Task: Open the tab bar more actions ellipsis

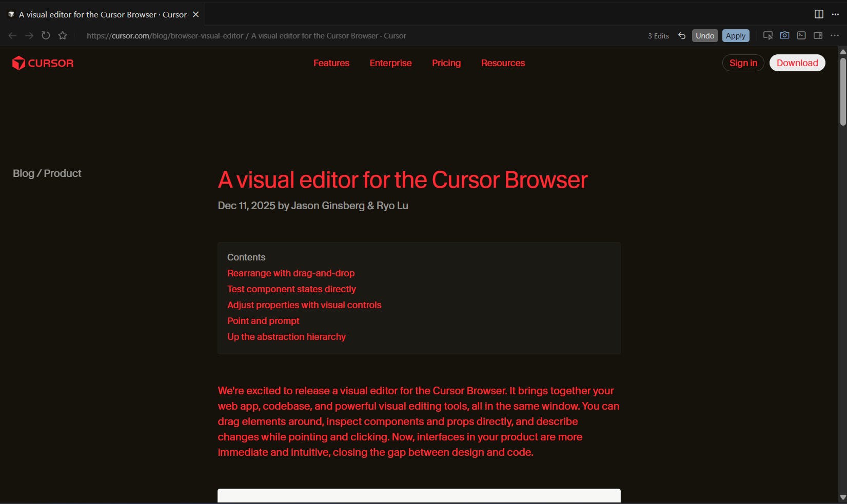Action: pyautogui.click(x=835, y=14)
